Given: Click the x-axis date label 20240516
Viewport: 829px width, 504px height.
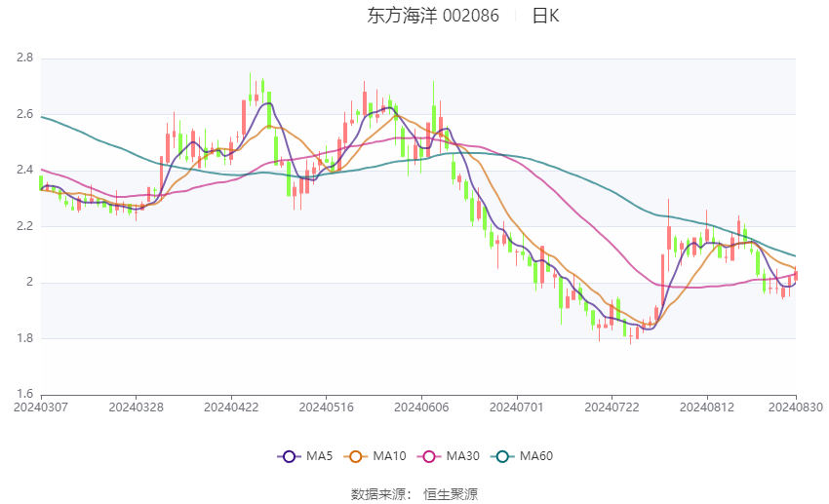Looking at the screenshot, I should coord(326,407).
